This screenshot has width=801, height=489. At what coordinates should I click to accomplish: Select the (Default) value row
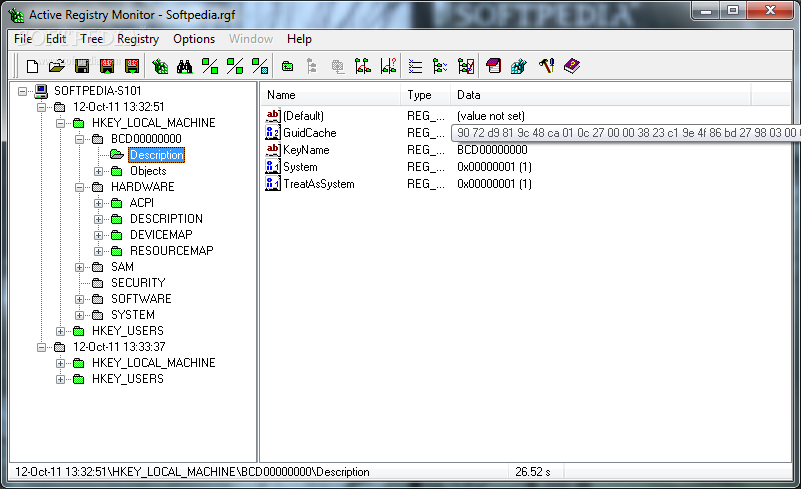pos(526,116)
